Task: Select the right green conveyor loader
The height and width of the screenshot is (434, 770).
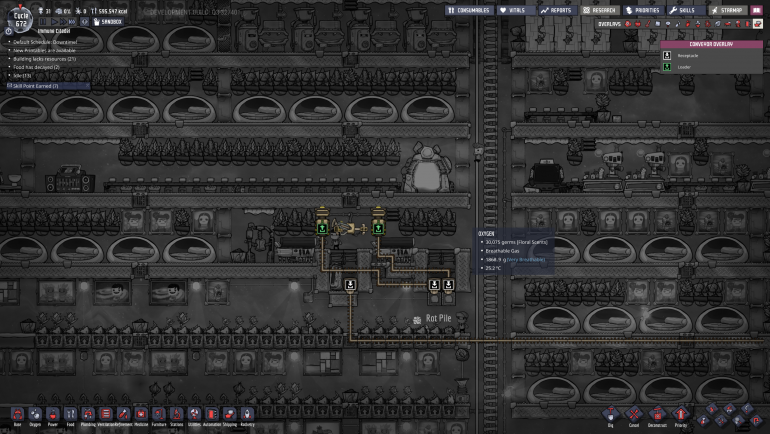Action: (378, 228)
